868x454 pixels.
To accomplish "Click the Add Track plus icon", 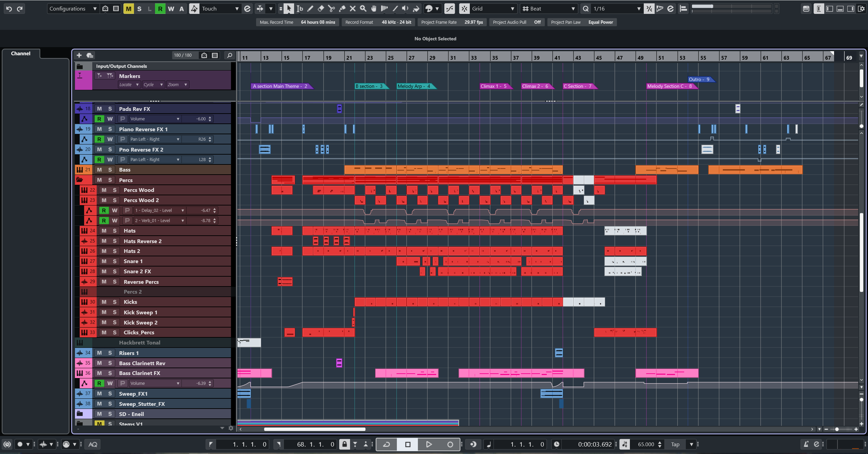I will click(79, 55).
